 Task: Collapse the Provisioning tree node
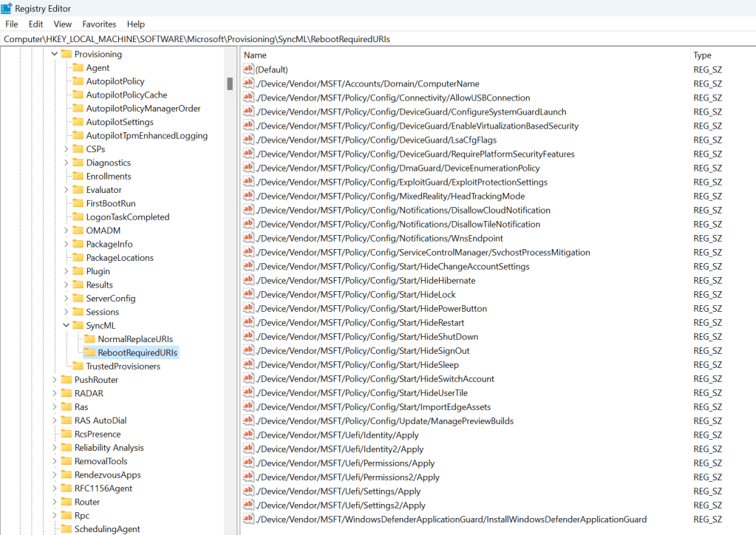click(54, 53)
